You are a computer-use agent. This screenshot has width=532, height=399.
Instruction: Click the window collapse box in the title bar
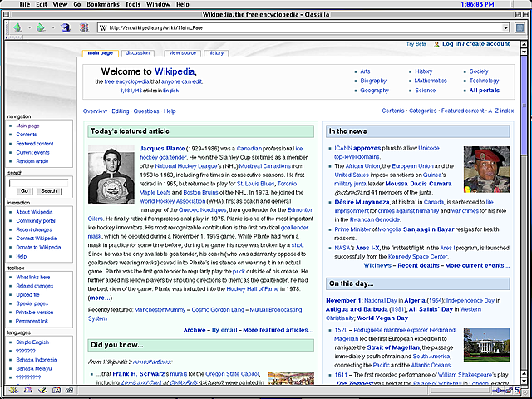(x=525, y=15)
